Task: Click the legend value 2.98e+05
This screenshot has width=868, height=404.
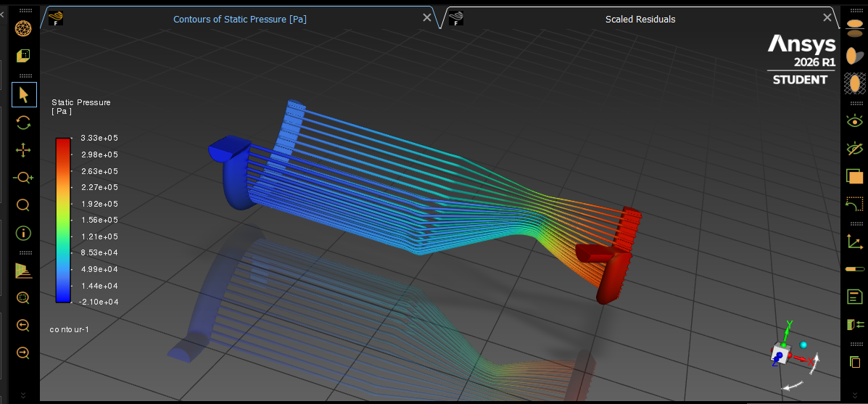Action: [x=98, y=154]
